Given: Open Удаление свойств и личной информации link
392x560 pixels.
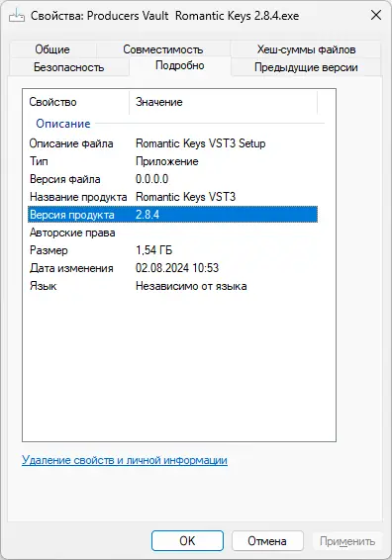Looking at the screenshot, I should pyautogui.click(x=125, y=460).
